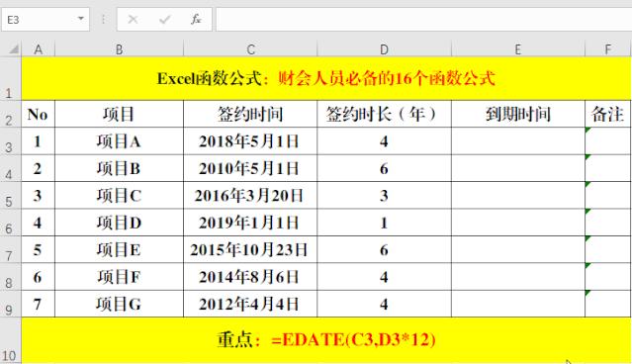Click the No cell for 项目G
The image size is (632, 364).
pyautogui.click(x=38, y=304)
